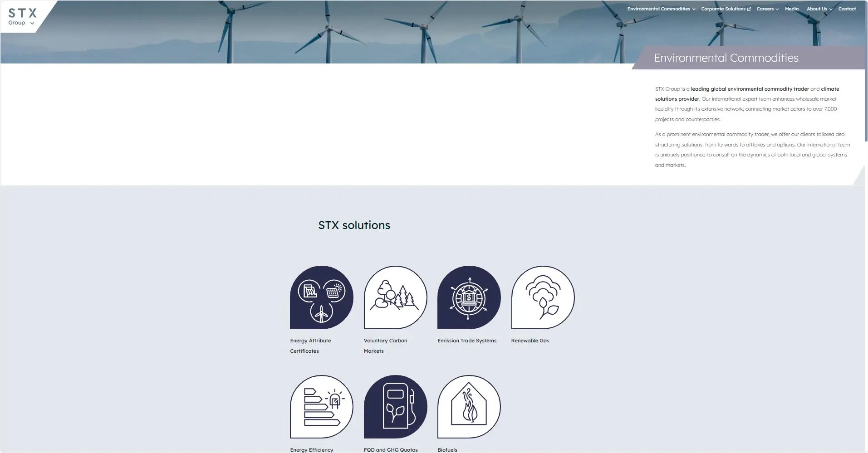Click the STX Group logo
868x453 pixels.
[x=22, y=17]
